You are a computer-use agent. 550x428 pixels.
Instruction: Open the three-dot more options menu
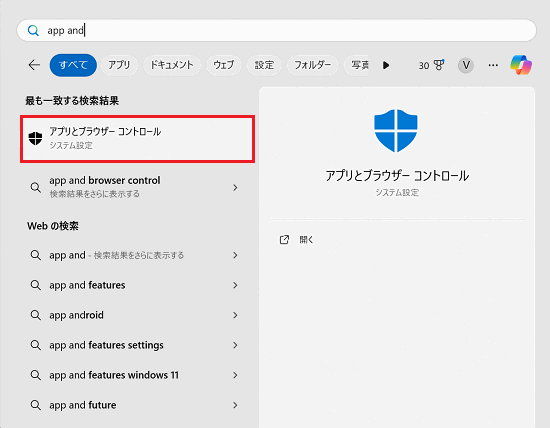(x=493, y=65)
